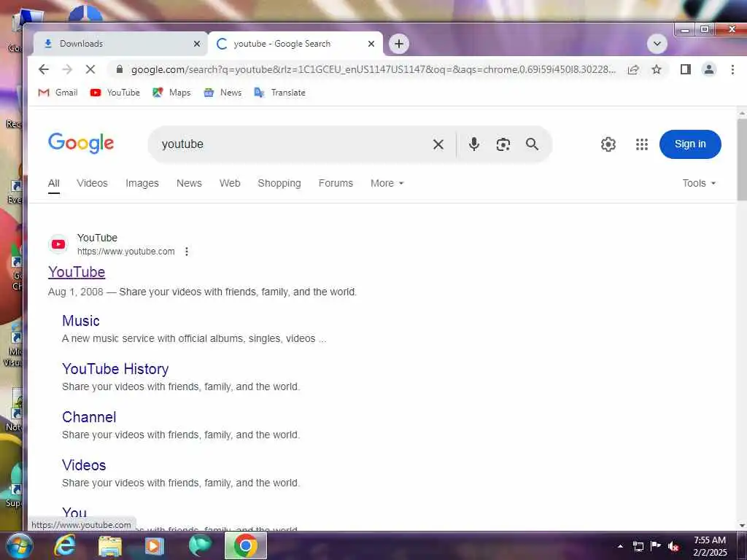Image resolution: width=747 pixels, height=560 pixels.
Task: Open Gmail bookmark
Action: click(58, 93)
